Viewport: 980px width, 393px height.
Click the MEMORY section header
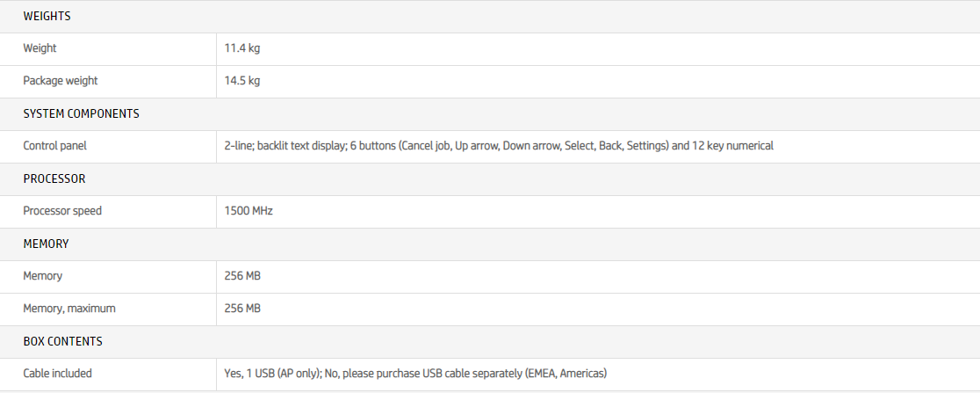pos(46,244)
